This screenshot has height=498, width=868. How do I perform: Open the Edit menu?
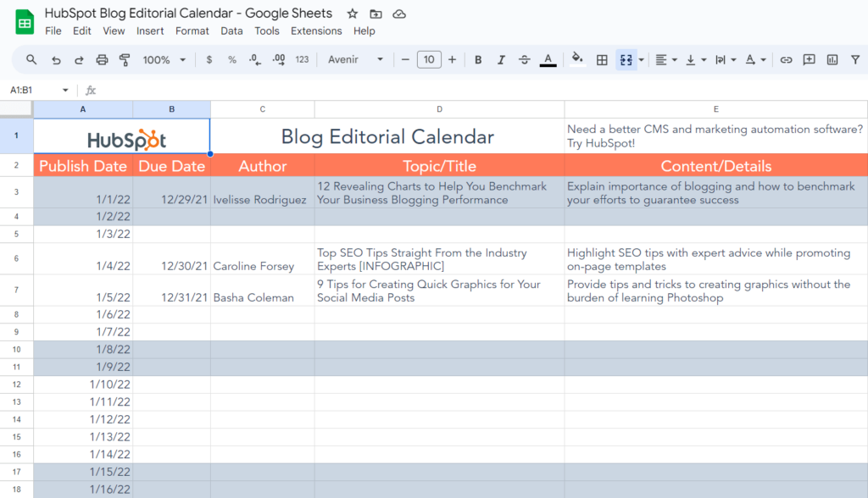pos(82,31)
